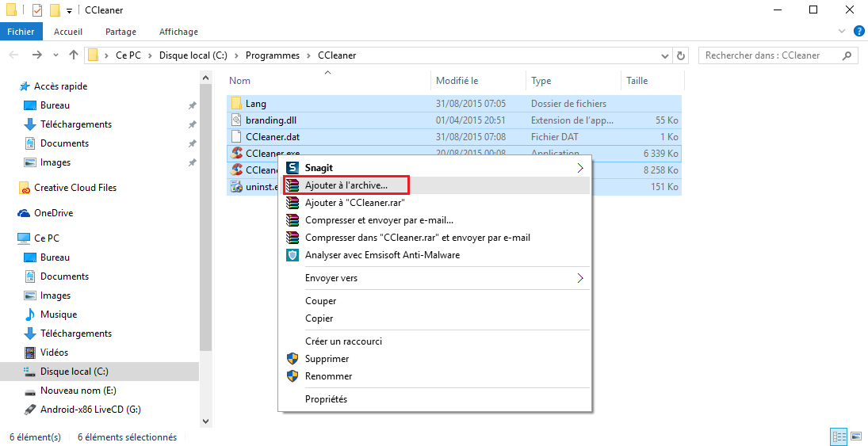This screenshot has width=868, height=446.
Task: Sort by the Type column header
Action: point(573,81)
